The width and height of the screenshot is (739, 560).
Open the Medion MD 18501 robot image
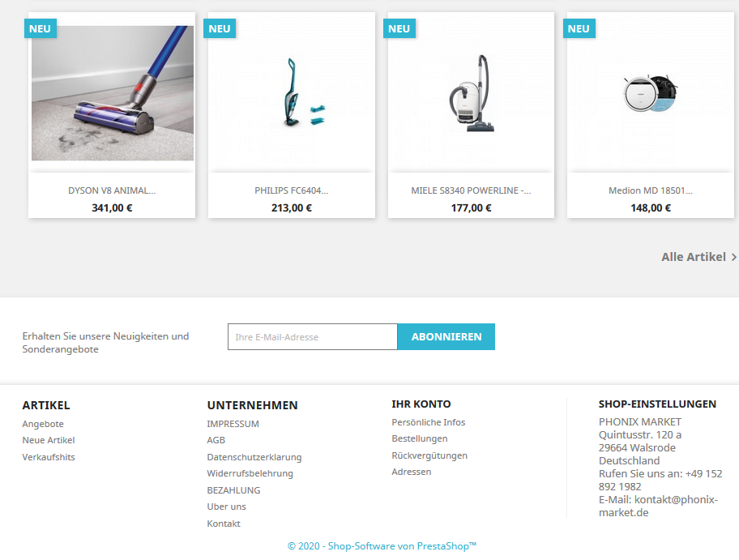tap(651, 93)
